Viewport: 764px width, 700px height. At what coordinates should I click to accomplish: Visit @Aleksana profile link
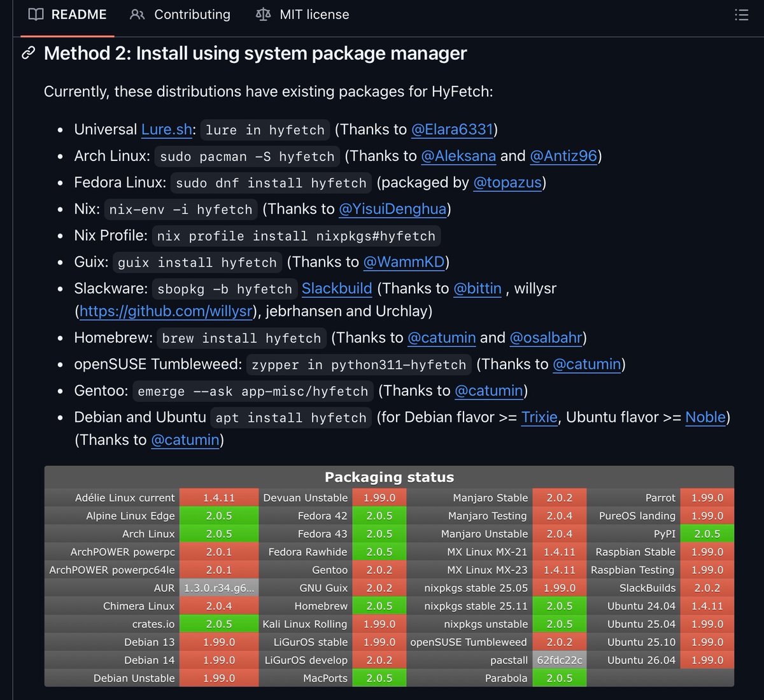pyautogui.click(x=458, y=156)
